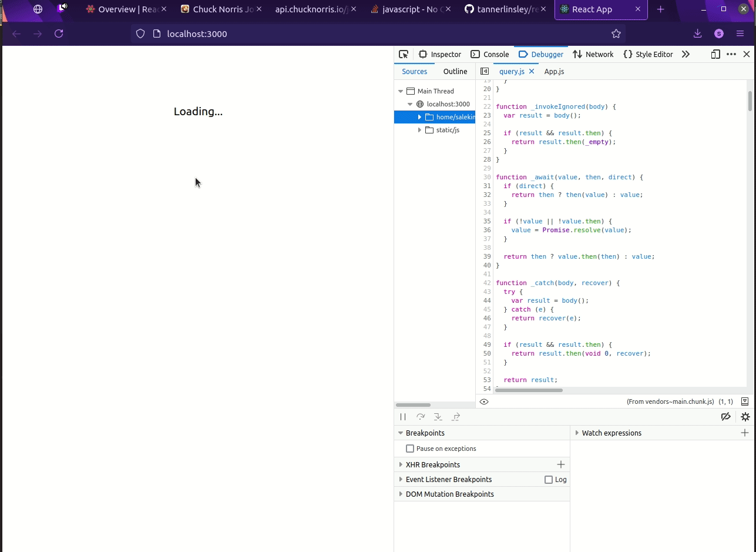Expand the static/js folder in Sources
Viewport: 756px width, 552px height.
(x=419, y=130)
